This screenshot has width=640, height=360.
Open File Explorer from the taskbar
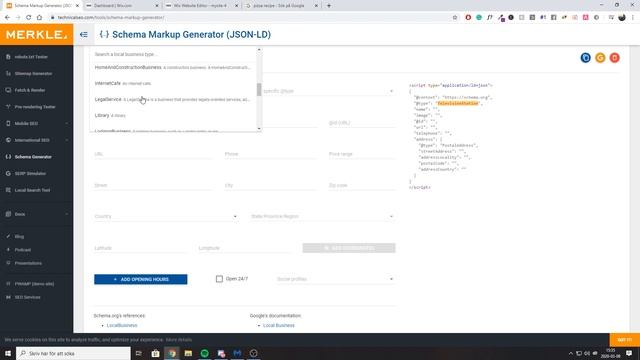point(188,353)
